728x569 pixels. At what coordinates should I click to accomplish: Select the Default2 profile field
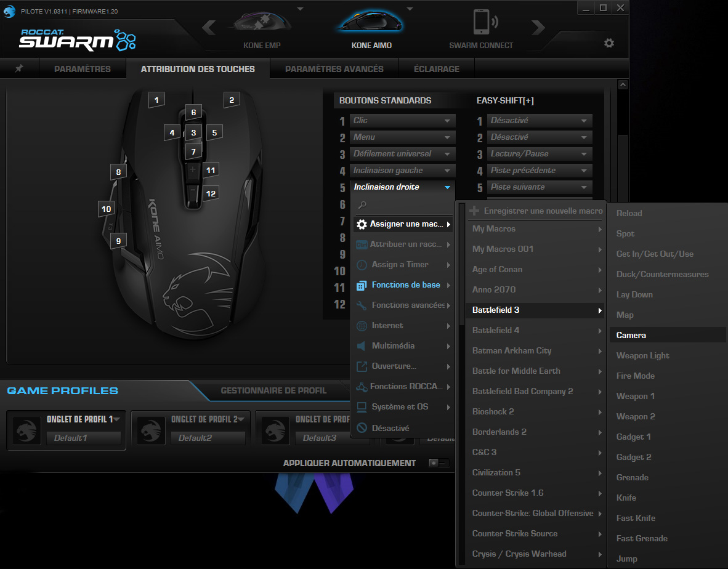tap(208, 438)
